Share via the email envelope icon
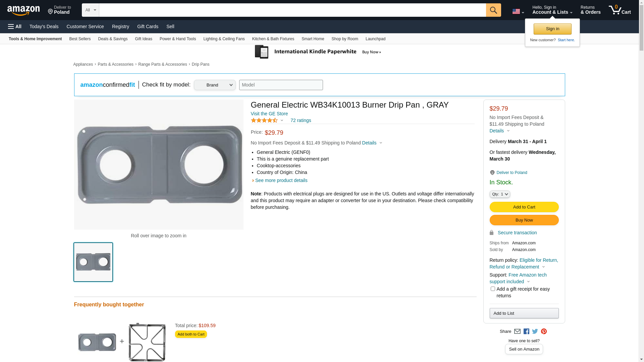 pos(517,331)
